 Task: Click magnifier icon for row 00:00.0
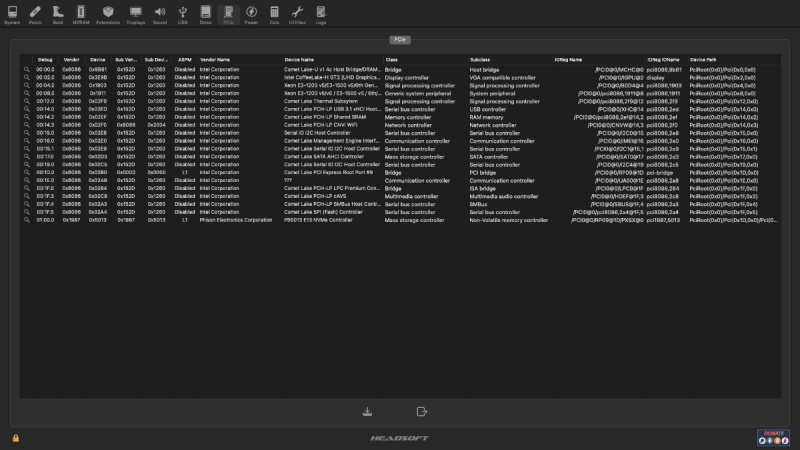pyautogui.click(x=27, y=69)
